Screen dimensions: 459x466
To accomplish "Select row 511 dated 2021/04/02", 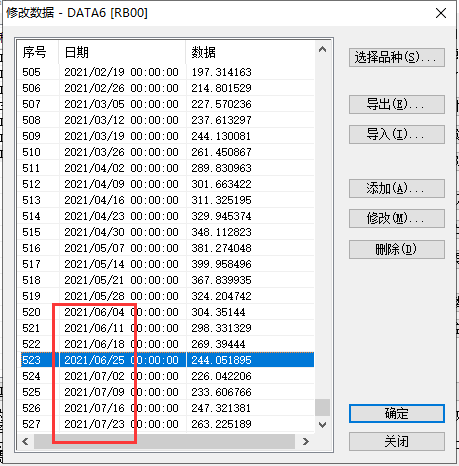I will [x=166, y=168].
